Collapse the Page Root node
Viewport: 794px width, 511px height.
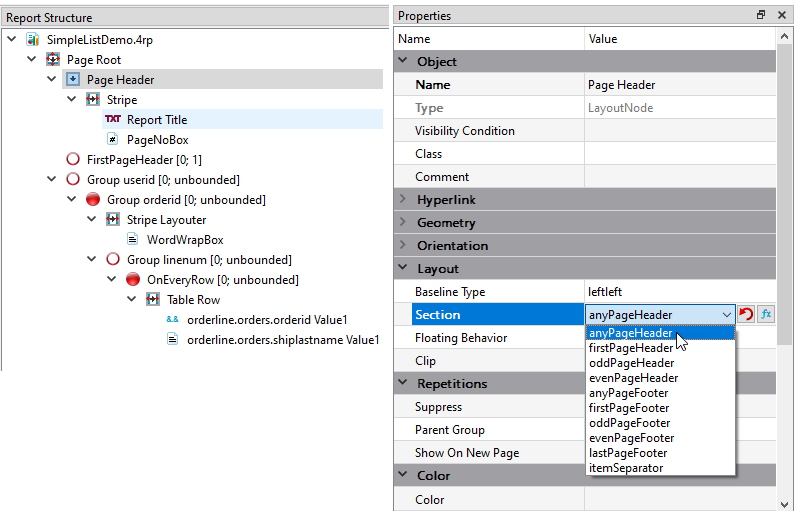(31, 59)
